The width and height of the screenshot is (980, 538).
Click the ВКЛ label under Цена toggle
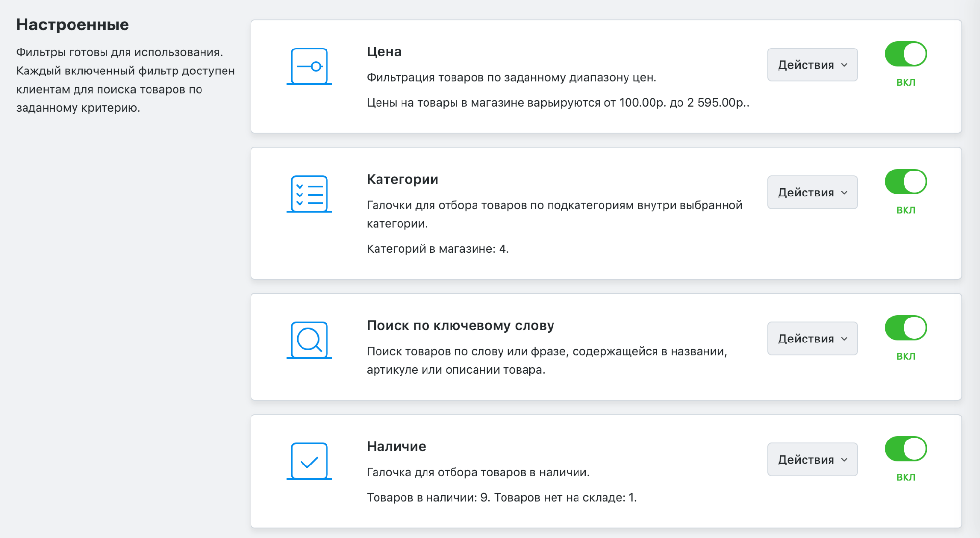click(x=905, y=82)
